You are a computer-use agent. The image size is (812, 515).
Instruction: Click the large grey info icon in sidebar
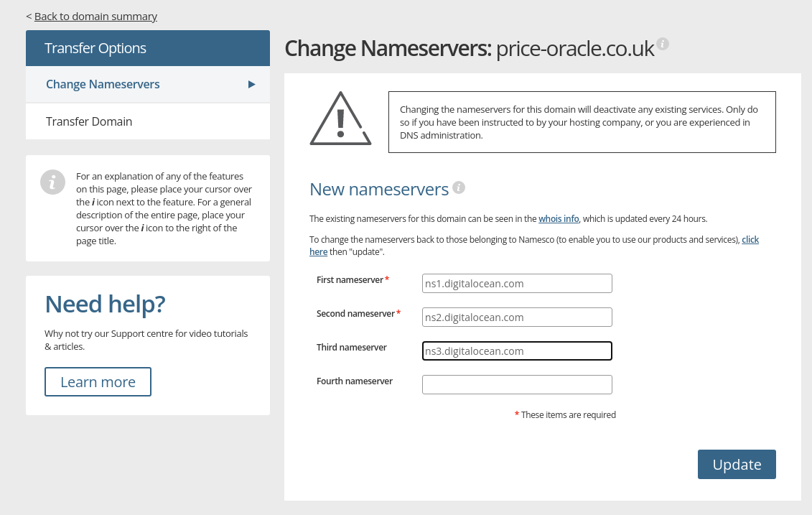point(53,182)
